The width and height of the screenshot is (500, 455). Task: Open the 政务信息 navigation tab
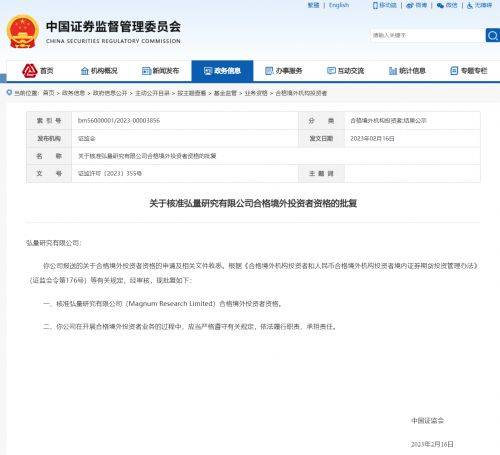[x=222, y=71]
